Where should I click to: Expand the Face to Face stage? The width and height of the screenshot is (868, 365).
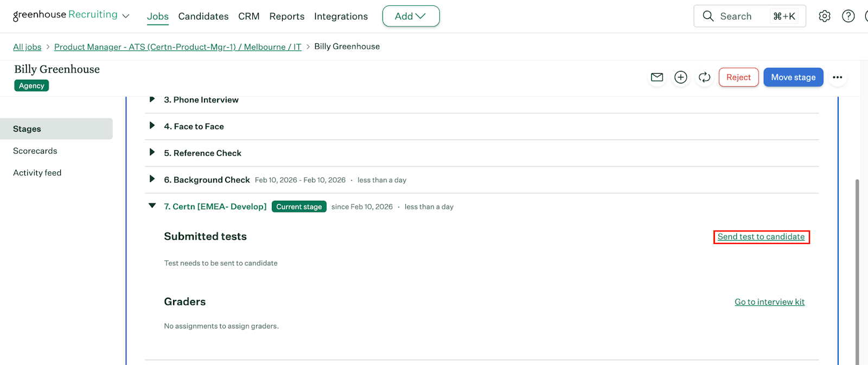(x=152, y=126)
